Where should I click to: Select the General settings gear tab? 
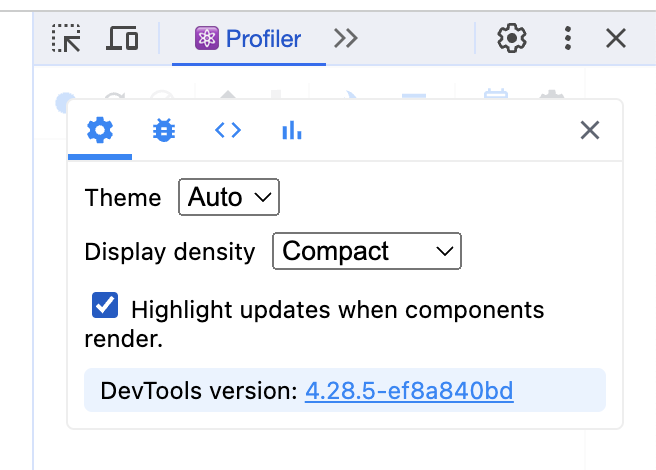coord(100,130)
